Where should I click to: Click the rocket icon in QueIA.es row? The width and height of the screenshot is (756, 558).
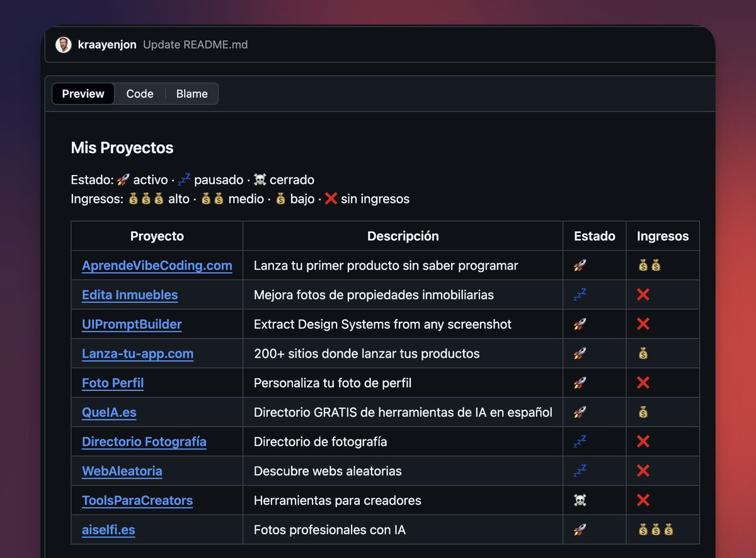click(580, 413)
